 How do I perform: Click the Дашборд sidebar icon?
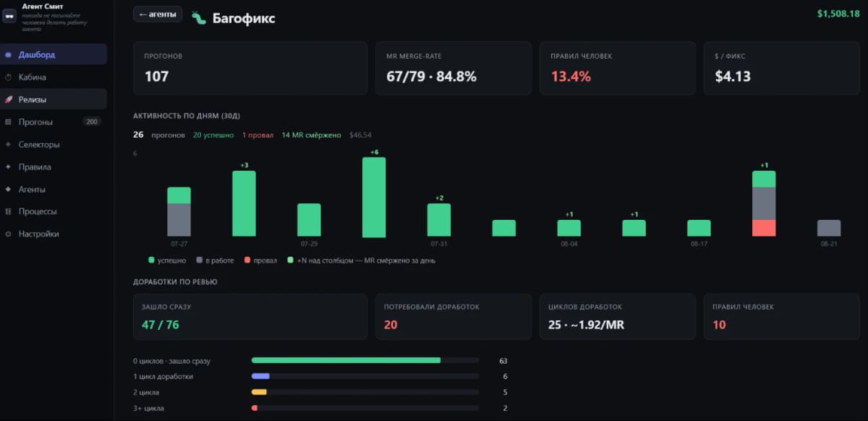click(8, 54)
